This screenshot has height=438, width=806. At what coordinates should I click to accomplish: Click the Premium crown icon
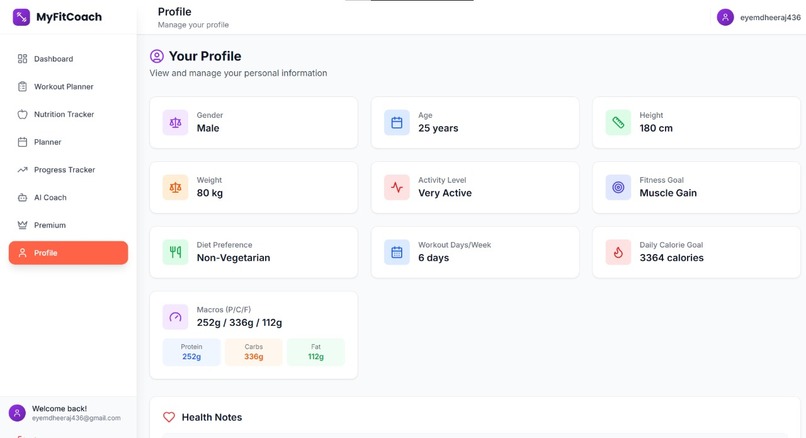22,225
